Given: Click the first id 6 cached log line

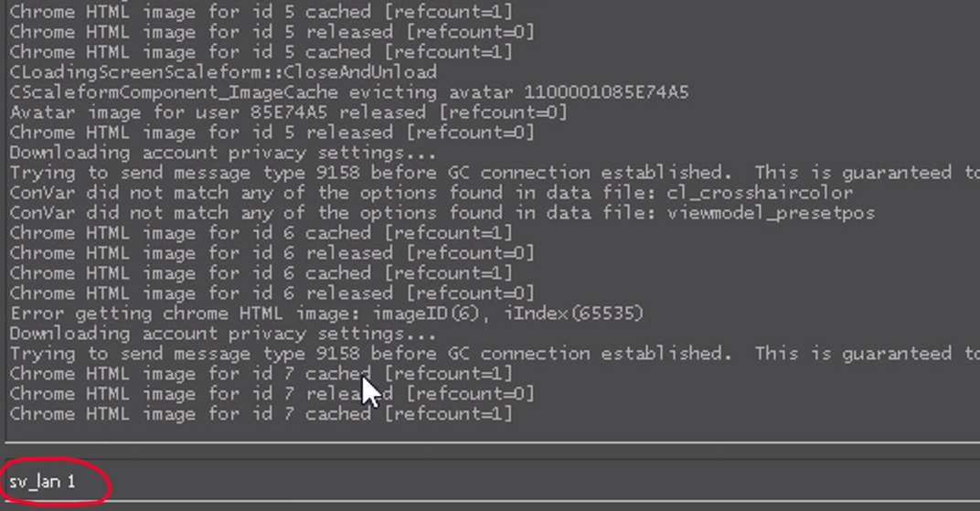Looking at the screenshot, I should 261,233.
